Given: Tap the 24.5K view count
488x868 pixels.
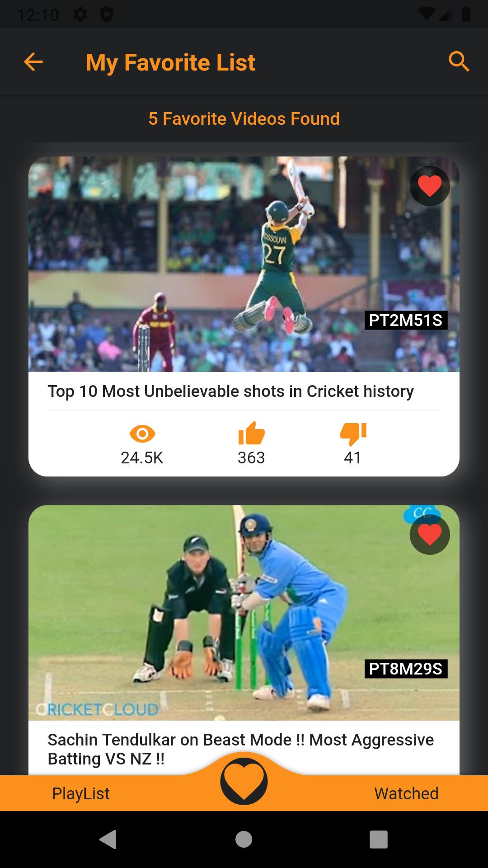Looking at the screenshot, I should (142, 458).
